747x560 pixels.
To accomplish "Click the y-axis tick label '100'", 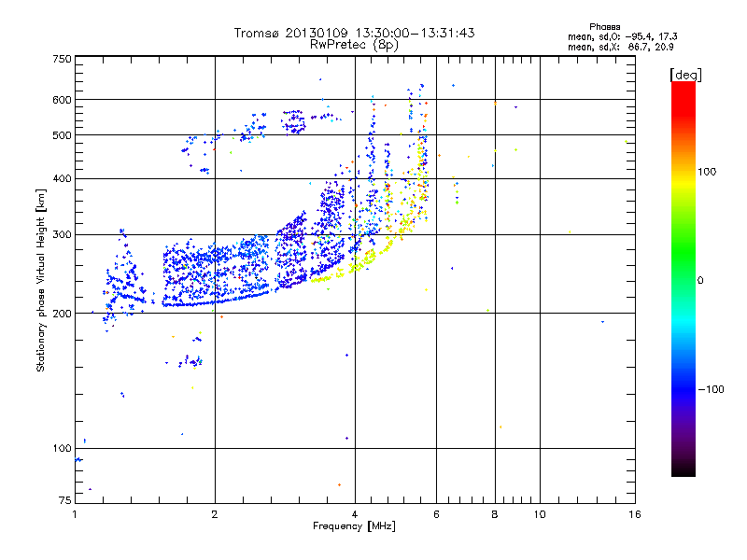I will (63, 448).
